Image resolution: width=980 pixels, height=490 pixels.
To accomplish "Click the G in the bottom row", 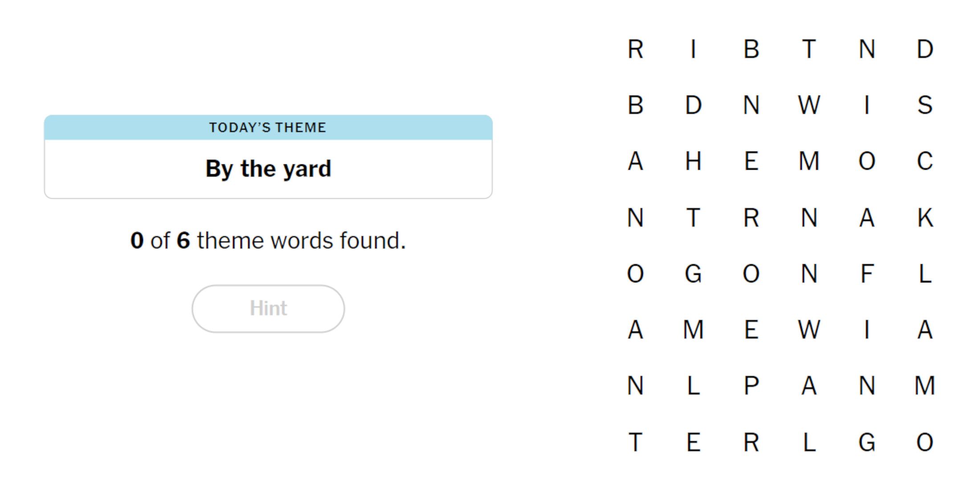I will [x=866, y=442].
